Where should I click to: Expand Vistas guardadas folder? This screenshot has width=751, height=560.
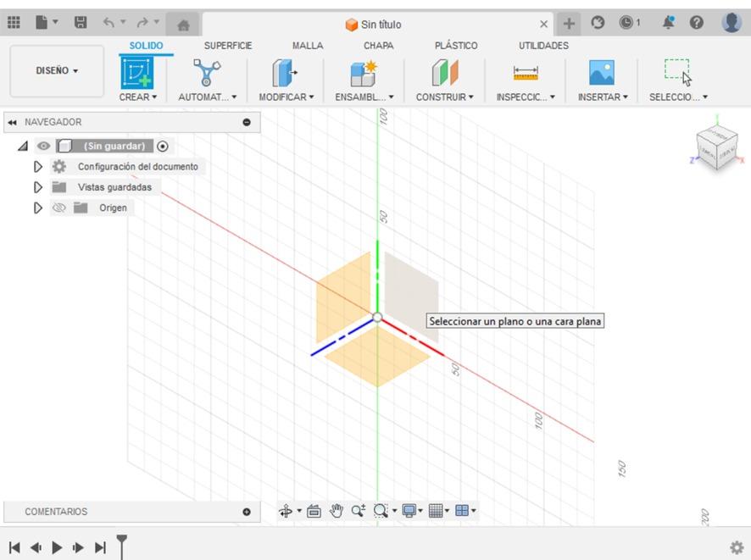coord(38,187)
